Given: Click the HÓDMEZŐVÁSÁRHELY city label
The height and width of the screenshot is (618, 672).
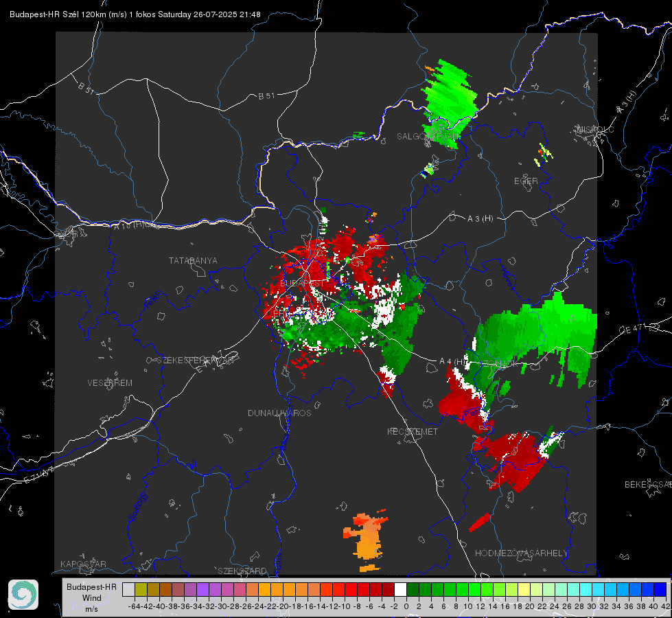Looking at the screenshot, I should pyautogui.click(x=521, y=553).
